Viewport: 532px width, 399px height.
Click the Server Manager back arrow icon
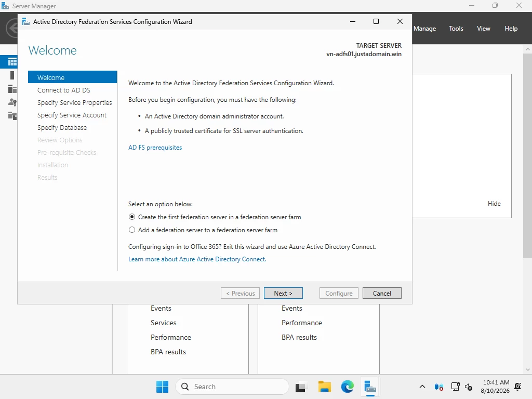click(12, 28)
